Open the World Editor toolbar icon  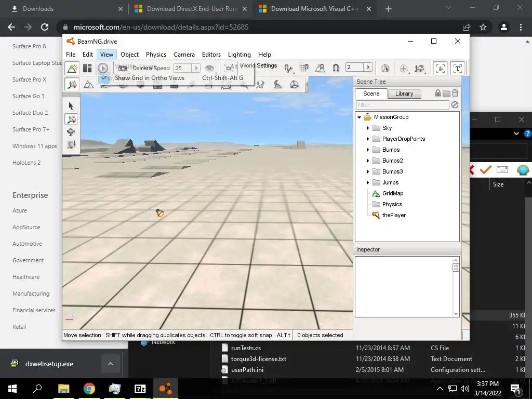coord(72,68)
